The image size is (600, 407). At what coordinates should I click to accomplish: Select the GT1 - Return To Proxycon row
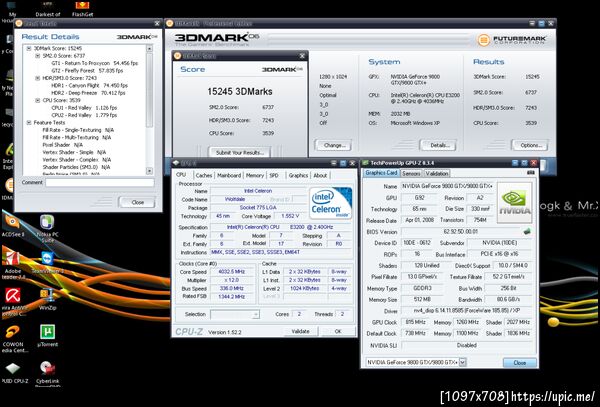click(x=95, y=63)
